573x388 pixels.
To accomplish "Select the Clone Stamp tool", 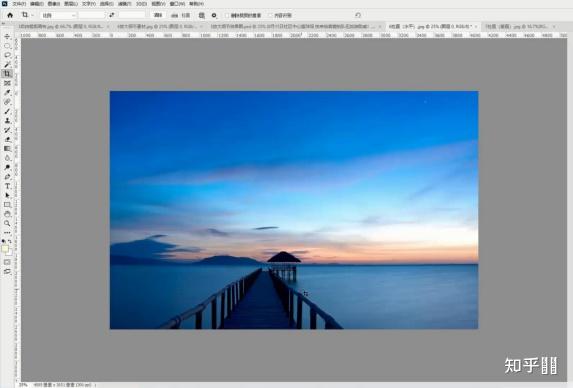I will 7,121.
